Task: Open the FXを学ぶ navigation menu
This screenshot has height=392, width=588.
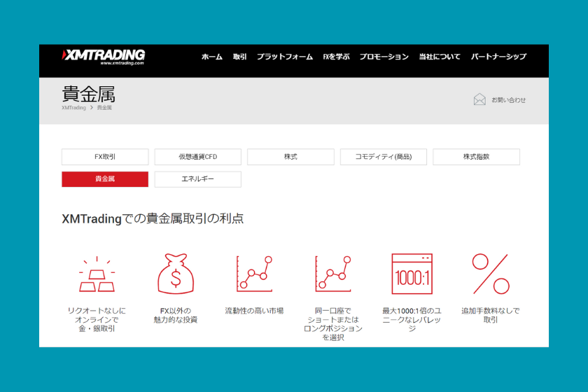Action: [x=336, y=57]
